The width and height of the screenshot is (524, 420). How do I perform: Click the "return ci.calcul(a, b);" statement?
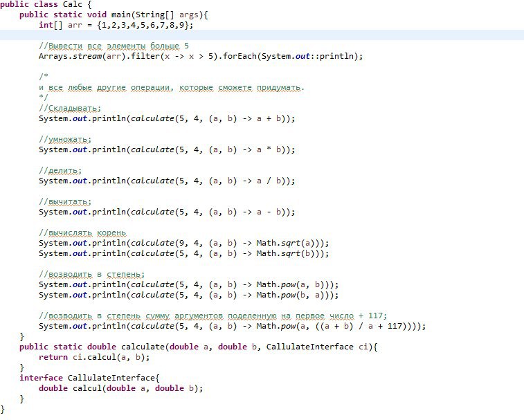94,357
